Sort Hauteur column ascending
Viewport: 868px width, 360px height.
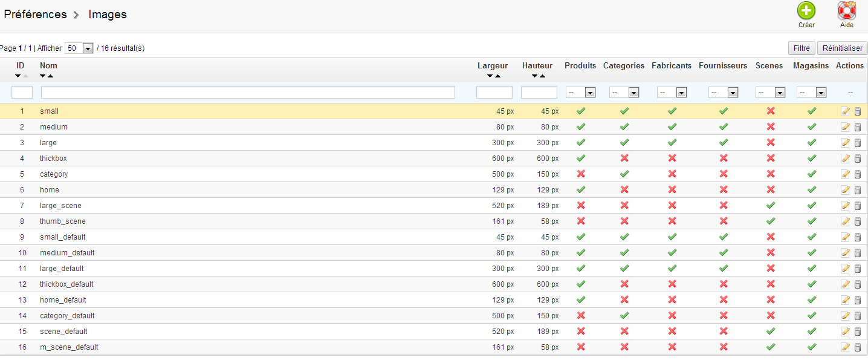coord(542,76)
